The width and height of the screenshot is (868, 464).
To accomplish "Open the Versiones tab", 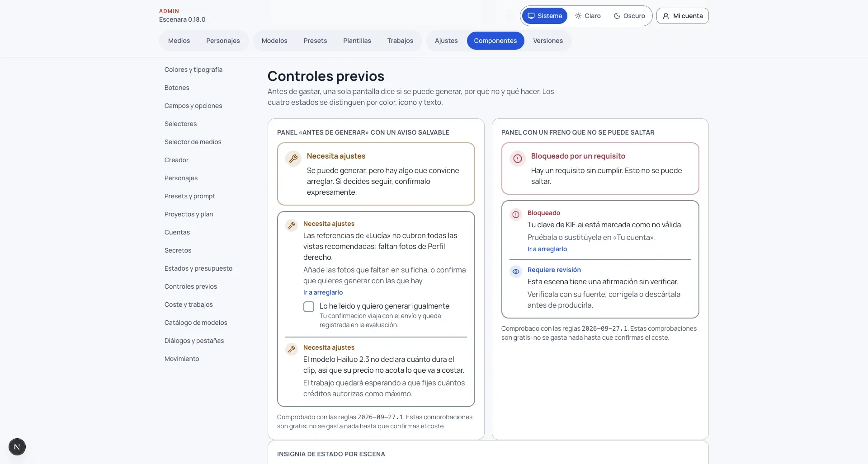I will (x=548, y=41).
